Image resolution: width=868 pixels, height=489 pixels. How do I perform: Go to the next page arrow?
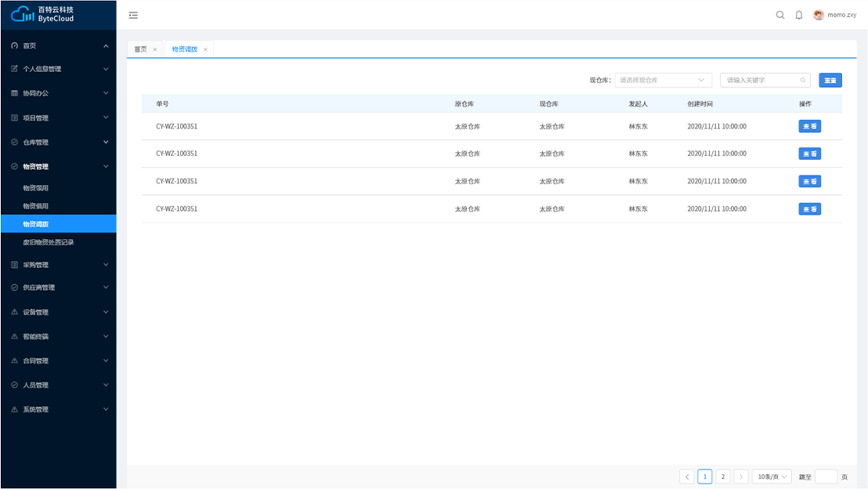741,476
